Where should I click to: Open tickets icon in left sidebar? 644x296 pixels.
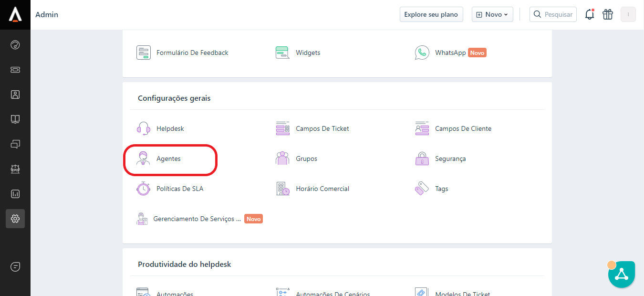point(15,70)
